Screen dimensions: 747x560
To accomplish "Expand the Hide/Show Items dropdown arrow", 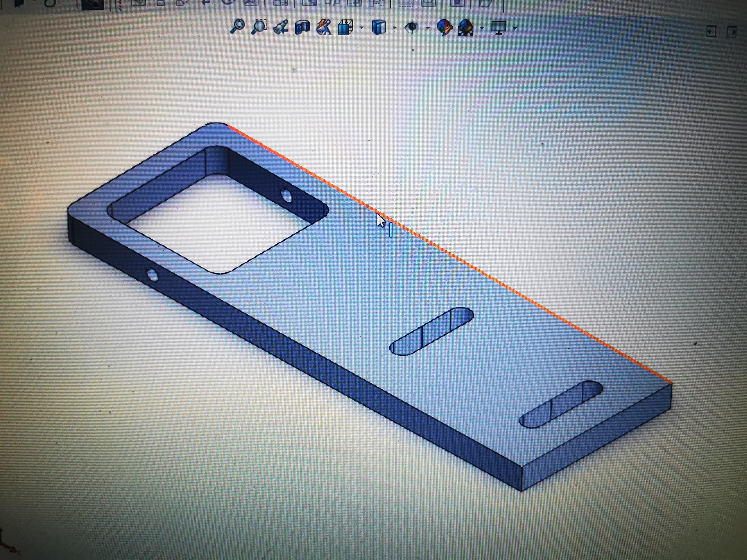I will pyautogui.click(x=428, y=28).
